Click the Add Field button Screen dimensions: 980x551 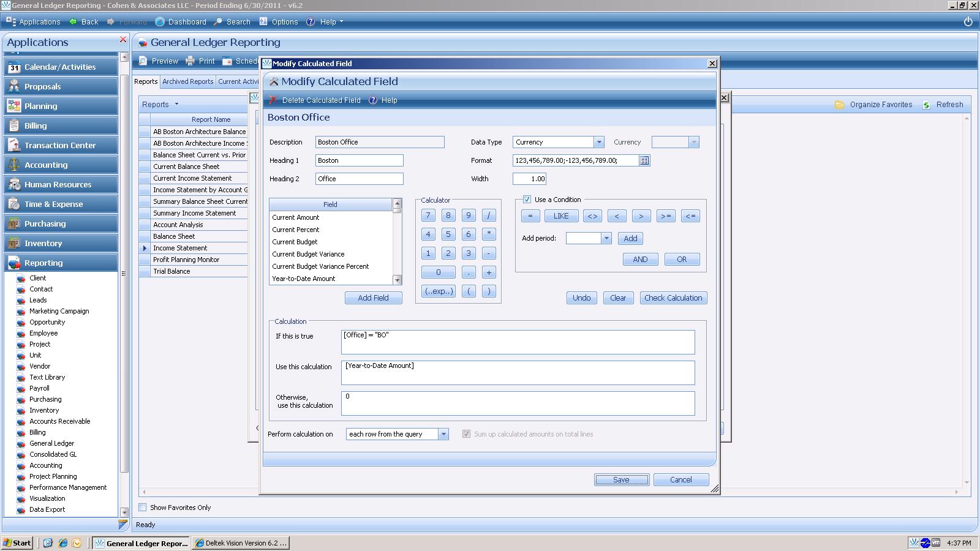click(373, 298)
